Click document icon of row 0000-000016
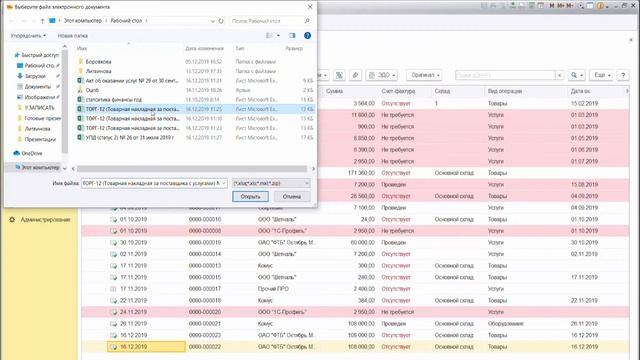The height and width of the screenshot is (360, 640). [114, 220]
